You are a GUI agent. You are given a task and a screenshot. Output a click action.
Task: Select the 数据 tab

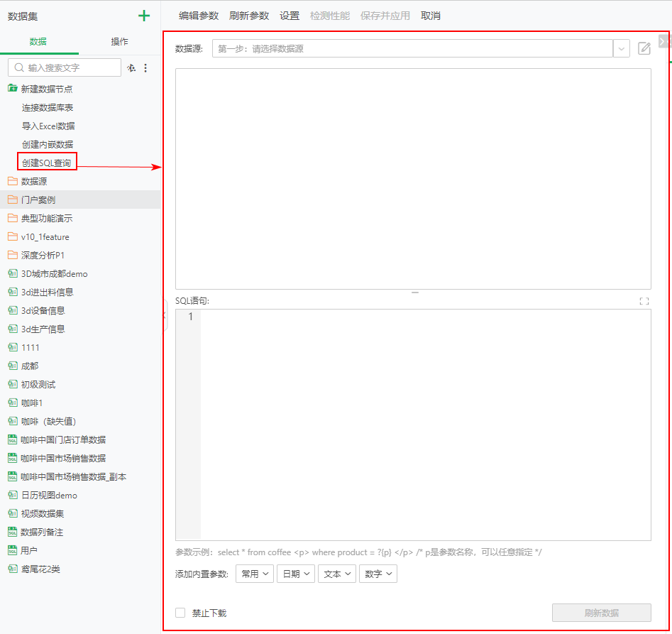point(39,42)
